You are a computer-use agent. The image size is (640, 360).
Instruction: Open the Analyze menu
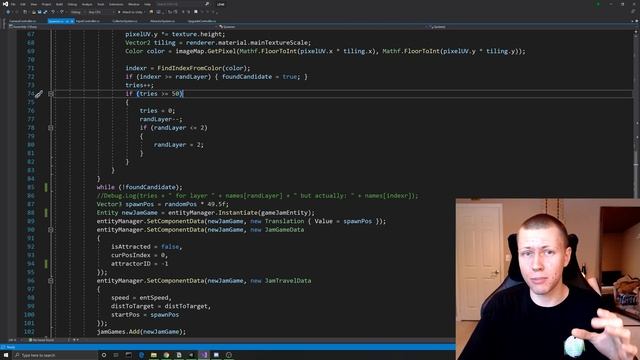point(87,4)
